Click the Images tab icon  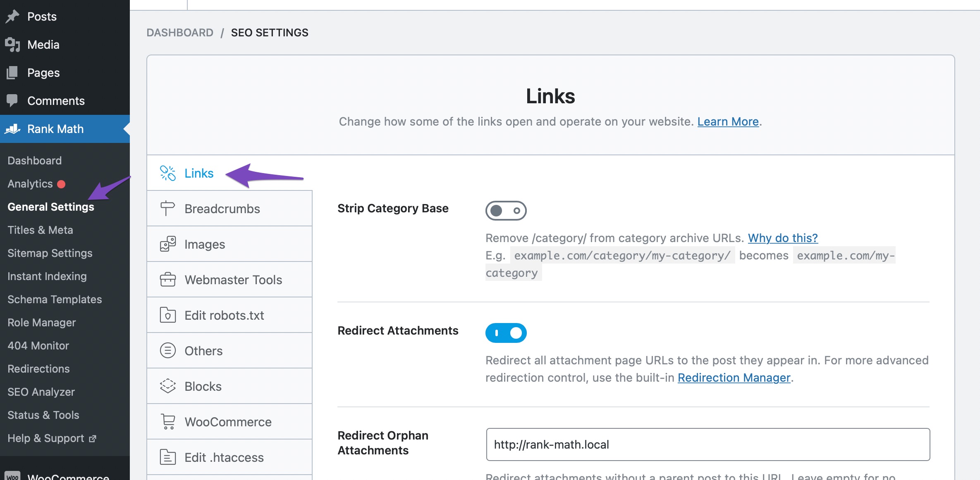[168, 244]
